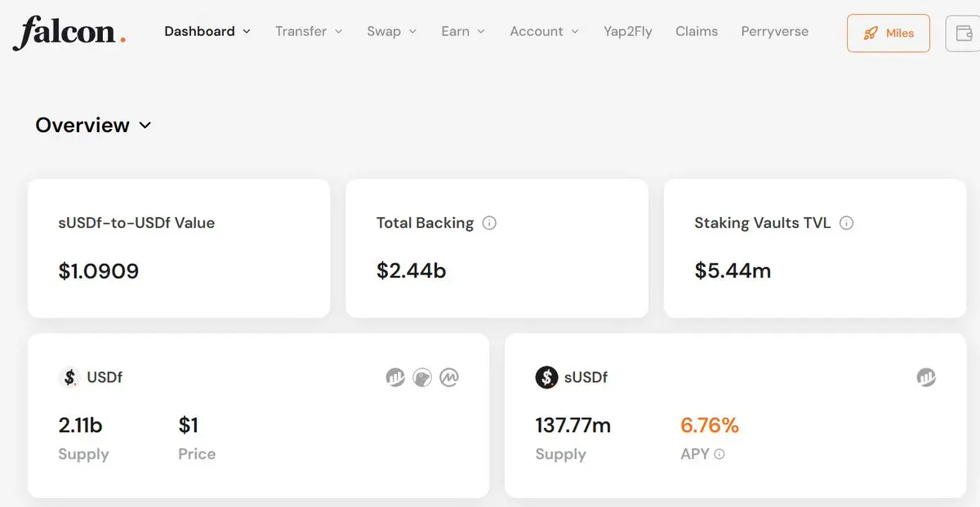The height and width of the screenshot is (507, 980).
Task: Click the APY info icon
Action: point(719,455)
